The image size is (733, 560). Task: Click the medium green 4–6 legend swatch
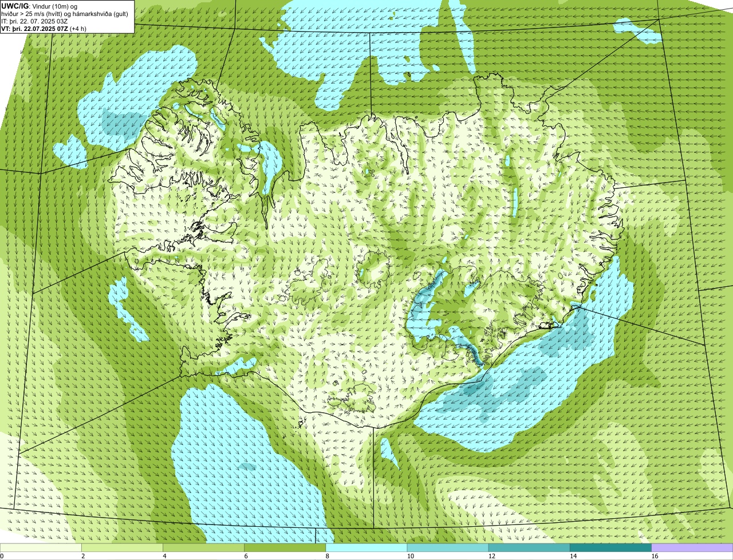pos(204,548)
